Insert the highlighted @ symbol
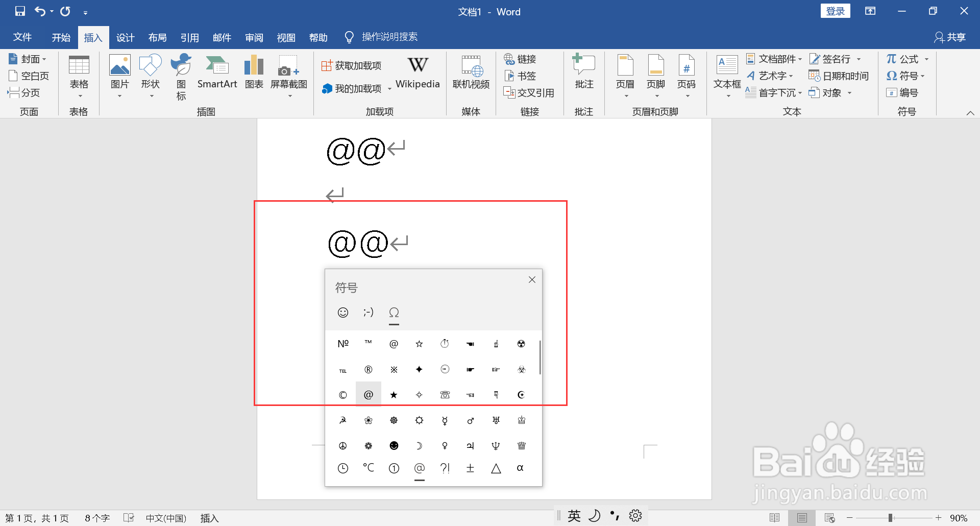The height and width of the screenshot is (526, 980). [369, 394]
